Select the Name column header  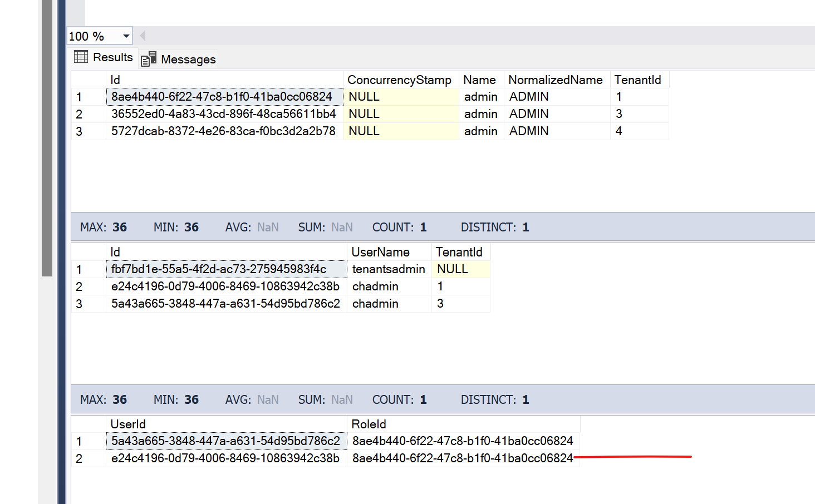(481, 80)
